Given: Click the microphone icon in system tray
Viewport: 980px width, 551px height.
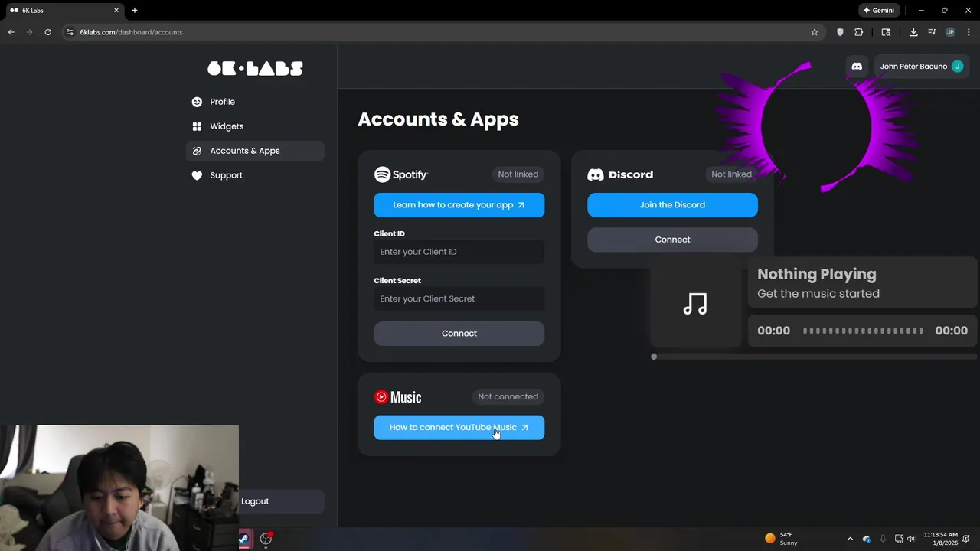Looking at the screenshot, I should [x=883, y=539].
